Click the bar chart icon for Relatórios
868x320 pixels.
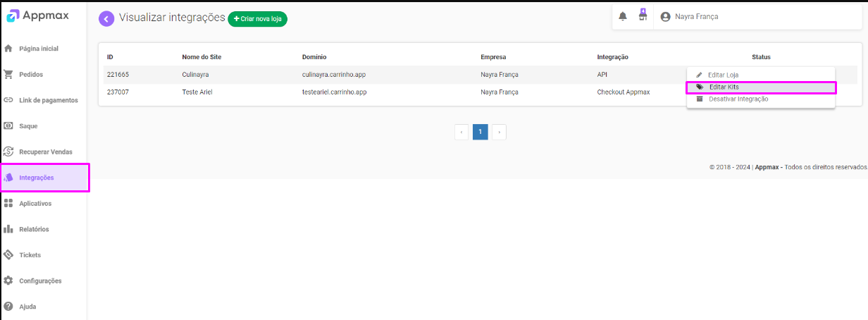pyautogui.click(x=8, y=229)
